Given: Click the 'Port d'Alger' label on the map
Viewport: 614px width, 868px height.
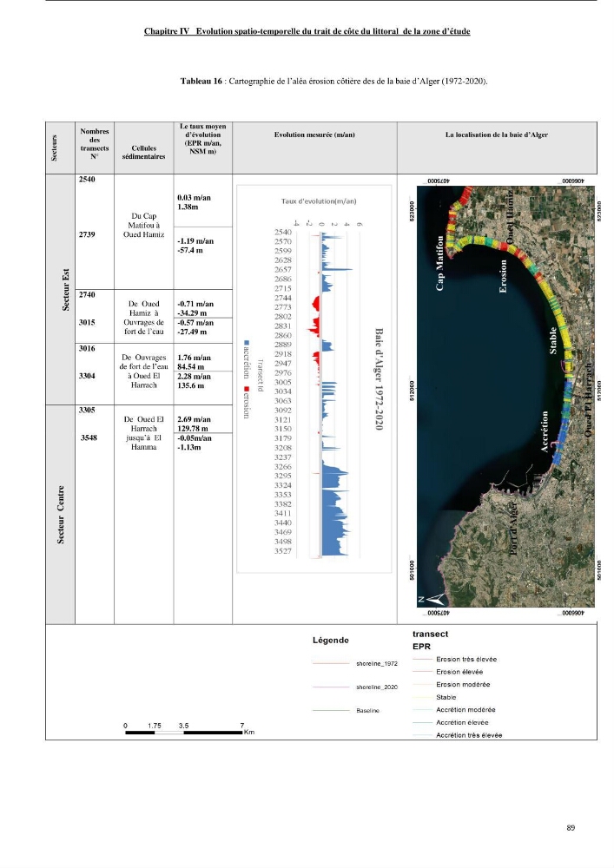Looking at the screenshot, I should click(513, 529).
